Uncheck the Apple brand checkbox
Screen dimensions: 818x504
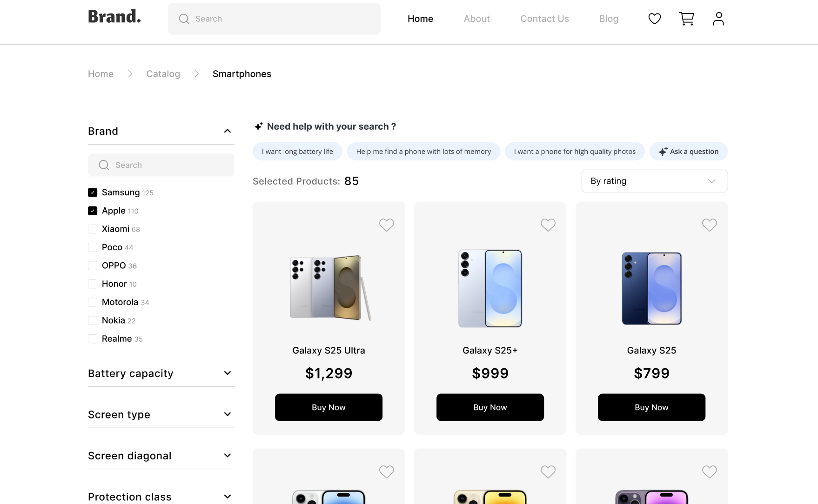tap(93, 211)
